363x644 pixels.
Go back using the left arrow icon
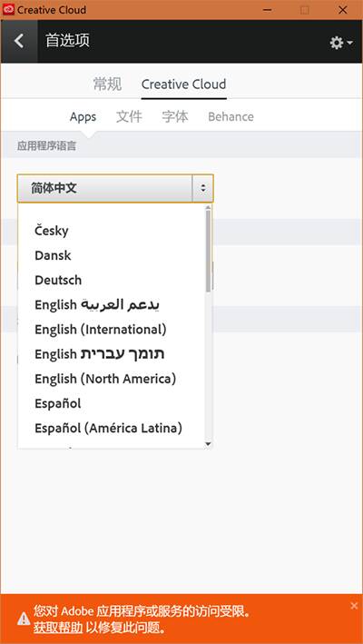pos(19,41)
